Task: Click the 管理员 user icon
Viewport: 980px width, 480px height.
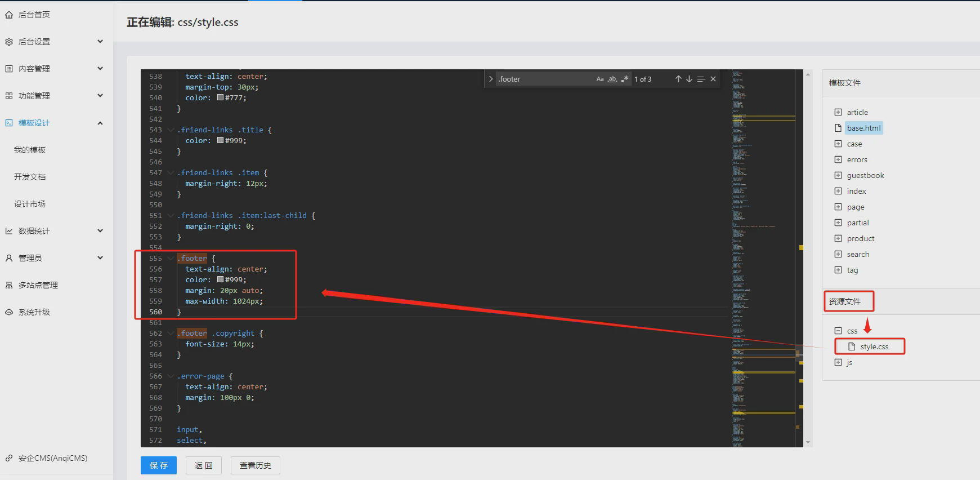Action: (9, 258)
